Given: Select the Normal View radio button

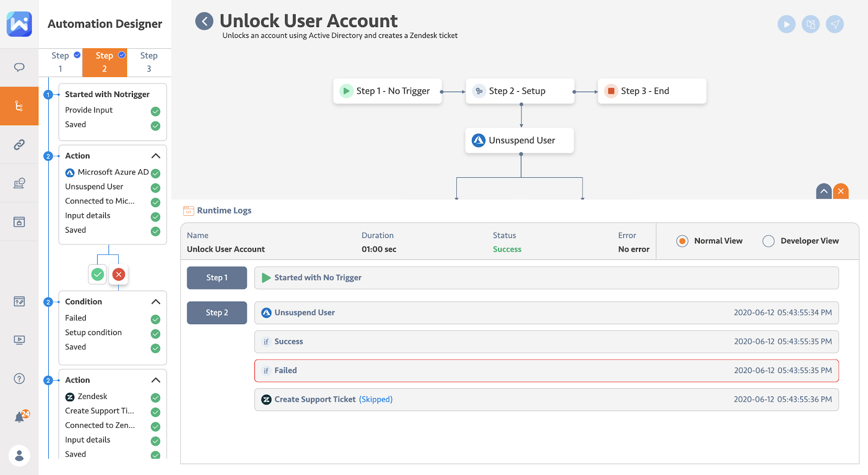Looking at the screenshot, I should coord(682,241).
